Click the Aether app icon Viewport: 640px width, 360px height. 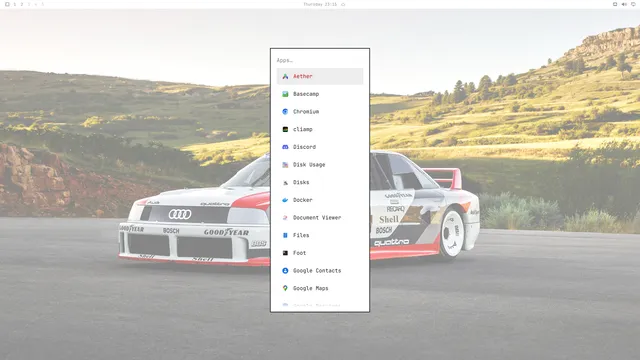coord(285,76)
